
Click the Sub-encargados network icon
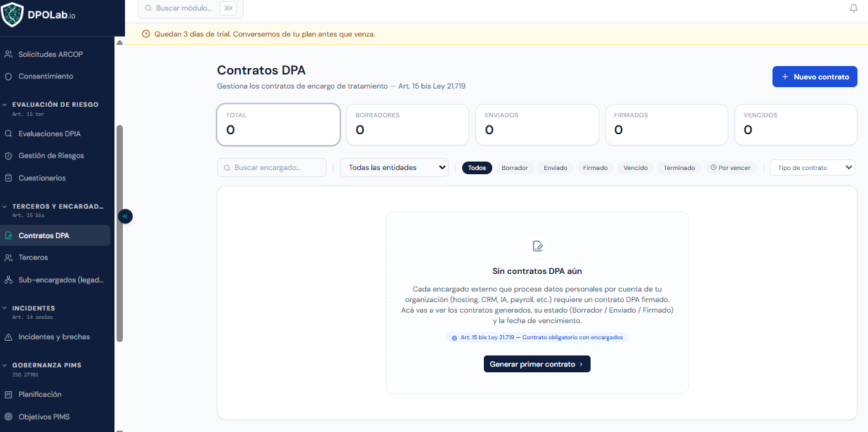[x=8, y=280]
